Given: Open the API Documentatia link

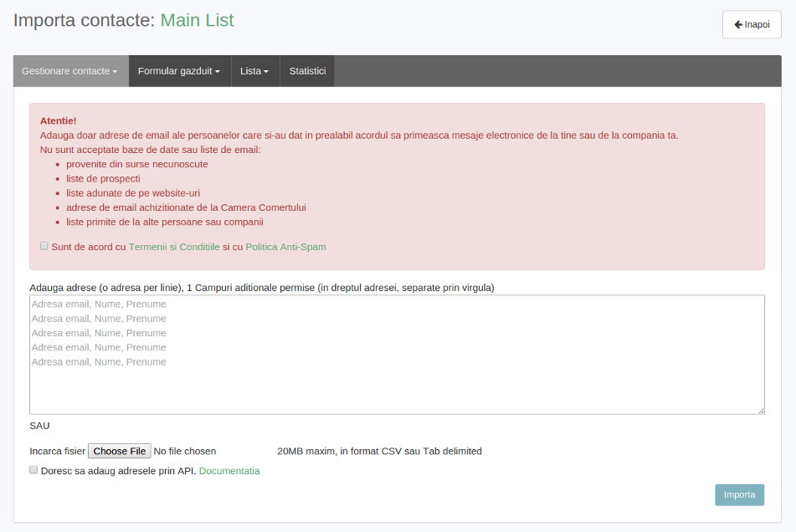Looking at the screenshot, I should pyautogui.click(x=229, y=471).
